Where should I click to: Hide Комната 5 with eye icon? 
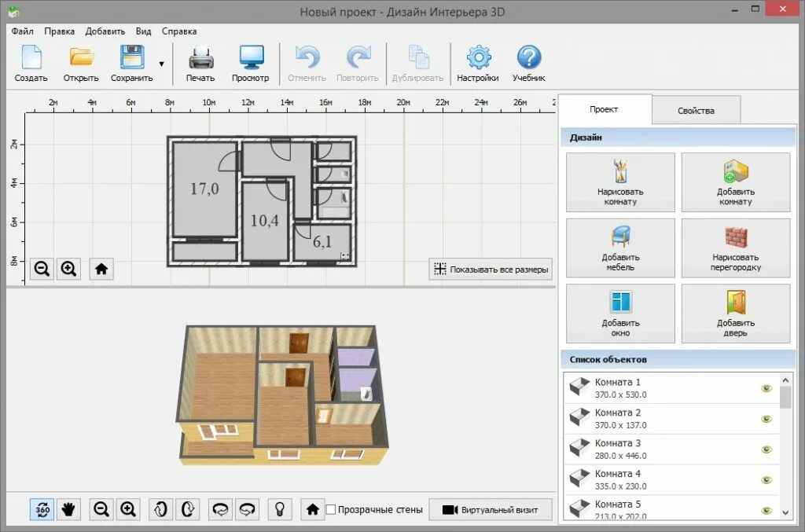point(766,510)
